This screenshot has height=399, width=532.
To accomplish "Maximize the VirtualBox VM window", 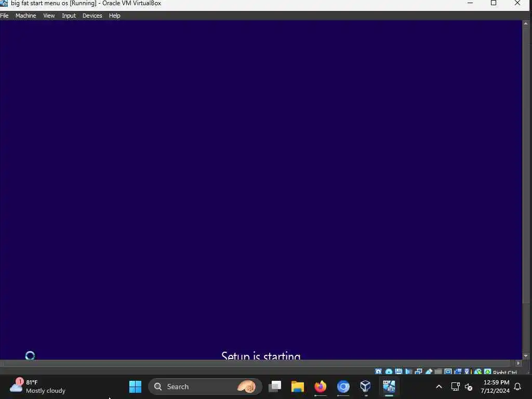I will click(494, 3).
